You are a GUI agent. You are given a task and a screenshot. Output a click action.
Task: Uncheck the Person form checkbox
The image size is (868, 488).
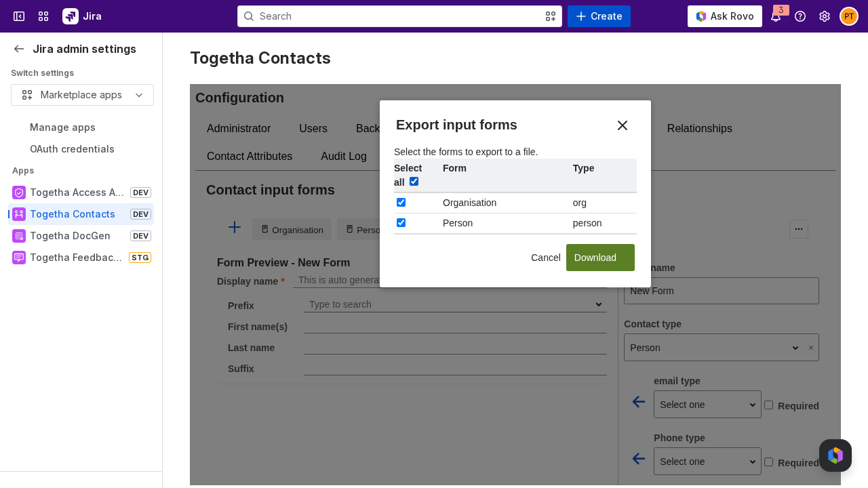[401, 223]
